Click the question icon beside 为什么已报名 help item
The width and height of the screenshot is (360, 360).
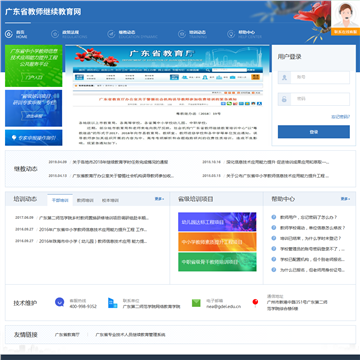[274, 270]
